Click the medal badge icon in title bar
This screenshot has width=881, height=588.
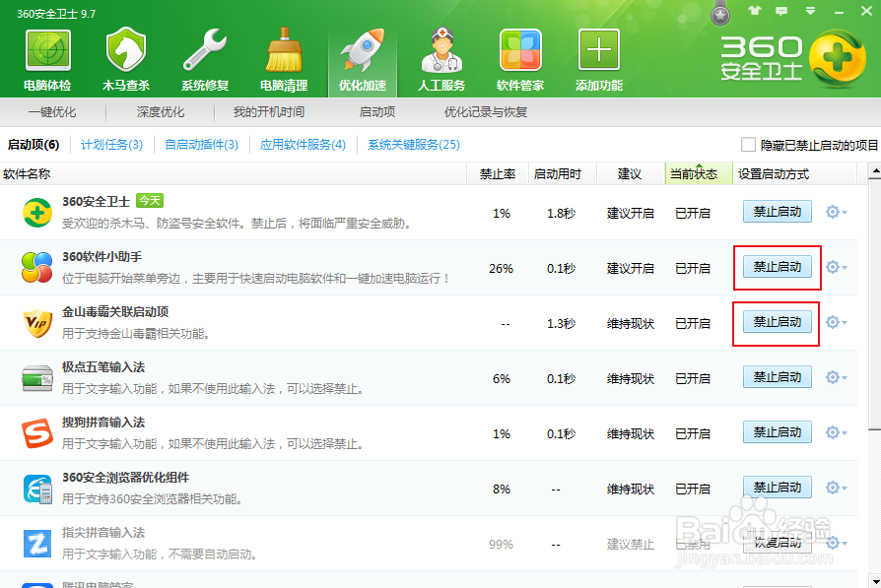click(720, 14)
